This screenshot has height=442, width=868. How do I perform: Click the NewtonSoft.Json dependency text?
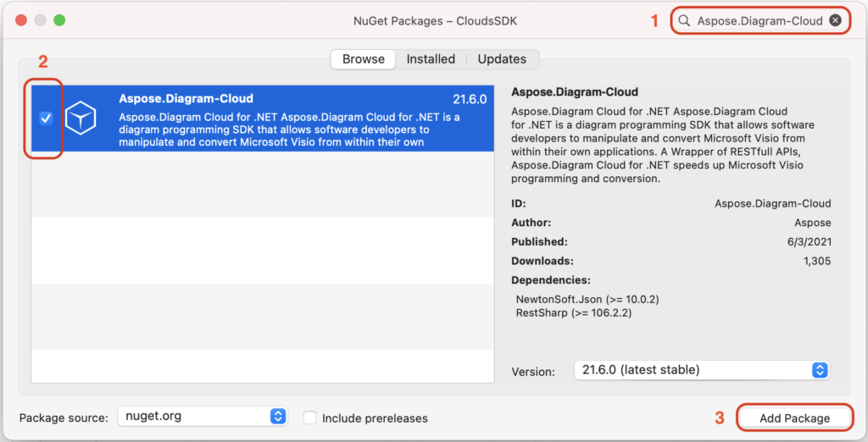[x=587, y=299]
